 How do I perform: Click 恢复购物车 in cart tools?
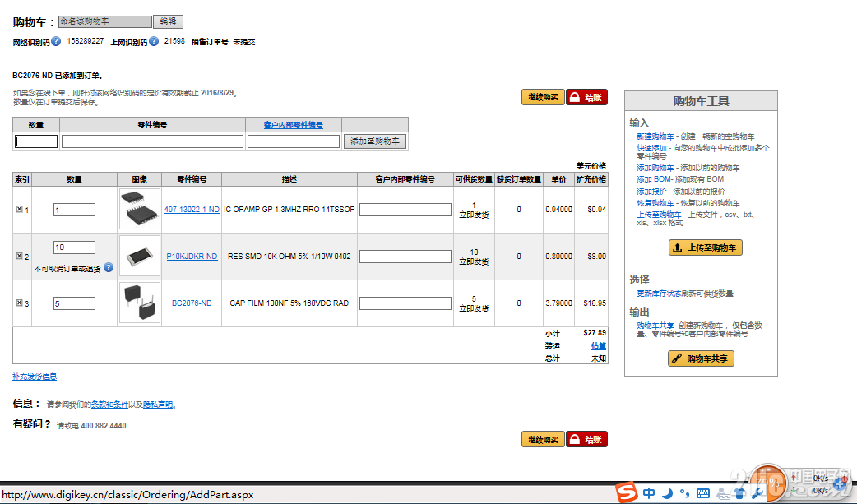(655, 203)
